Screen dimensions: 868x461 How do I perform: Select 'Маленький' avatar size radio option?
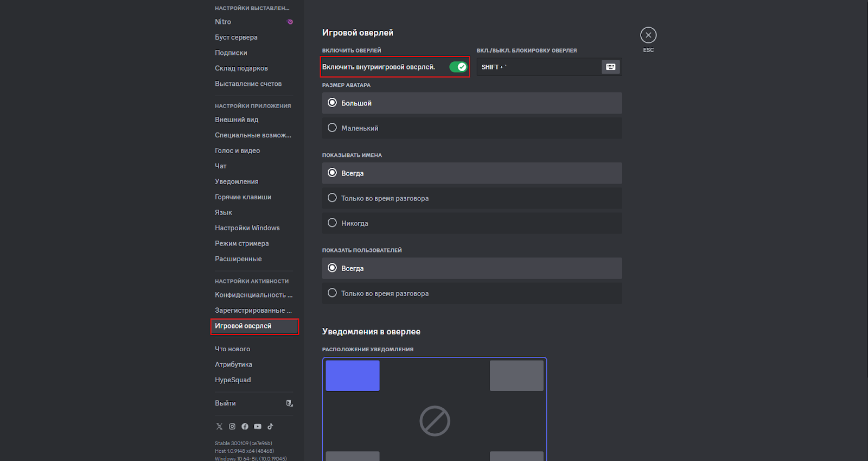(332, 128)
